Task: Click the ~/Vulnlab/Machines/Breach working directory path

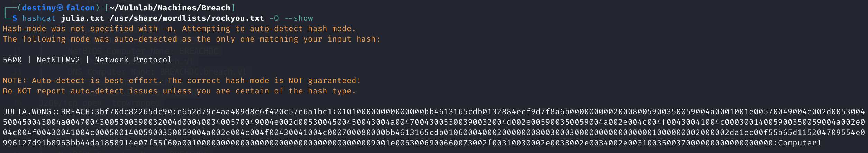Action: click(170, 8)
